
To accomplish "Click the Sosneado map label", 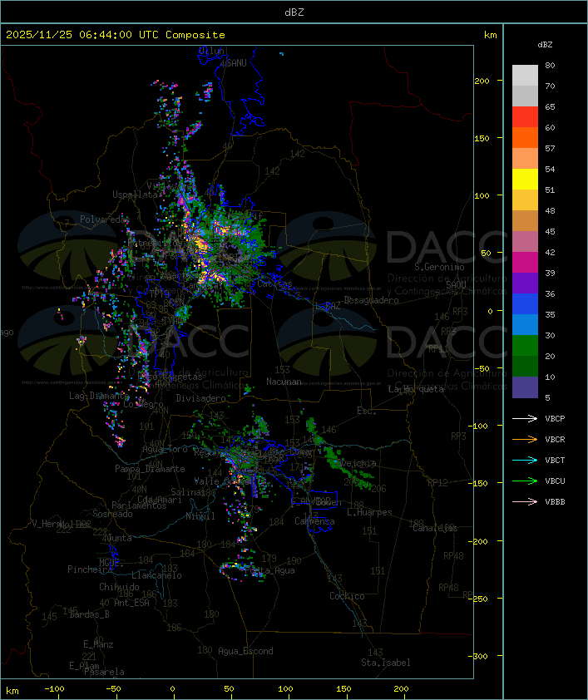I will [x=112, y=514].
